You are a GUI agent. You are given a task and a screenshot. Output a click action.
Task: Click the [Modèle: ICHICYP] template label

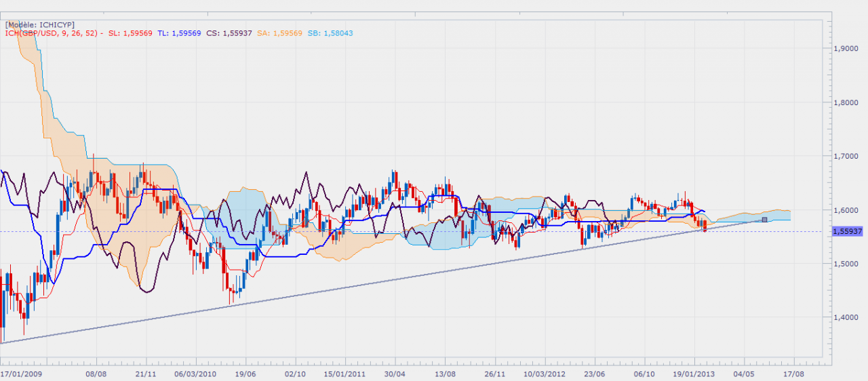[x=40, y=24]
